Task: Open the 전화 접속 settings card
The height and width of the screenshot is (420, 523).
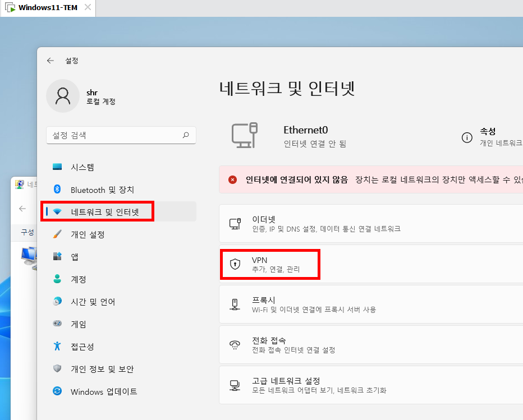Action: [x=371, y=345]
